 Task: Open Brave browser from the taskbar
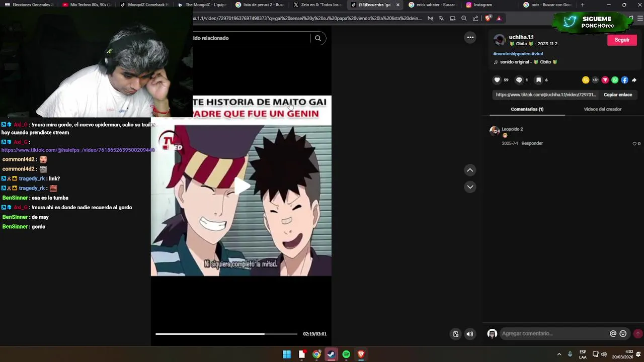[x=361, y=354]
